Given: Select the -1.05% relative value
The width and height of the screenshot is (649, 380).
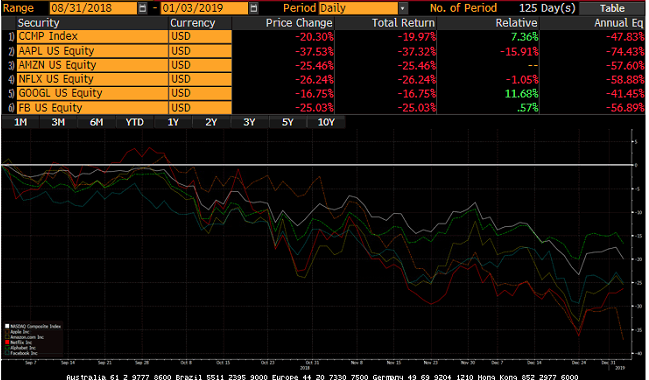Looking at the screenshot, I should click(x=522, y=79).
